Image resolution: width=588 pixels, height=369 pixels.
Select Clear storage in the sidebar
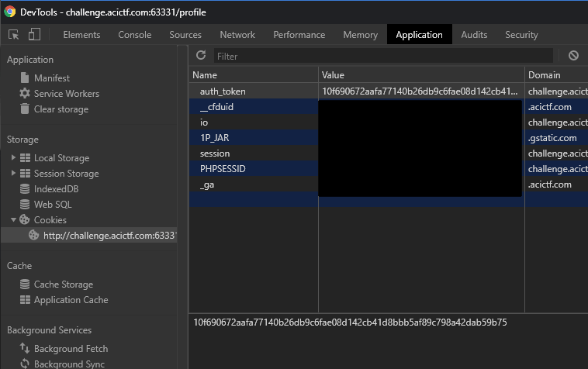tap(61, 109)
